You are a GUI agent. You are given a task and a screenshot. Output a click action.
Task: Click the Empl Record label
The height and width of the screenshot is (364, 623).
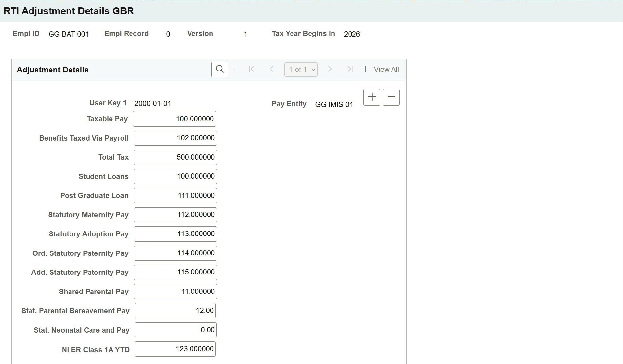click(x=126, y=34)
